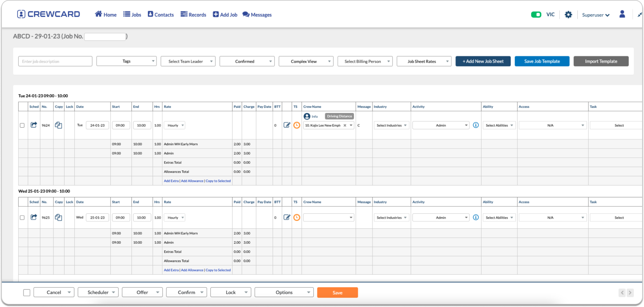Go to the Jobs menu
The width and height of the screenshot is (644, 307).
(132, 15)
